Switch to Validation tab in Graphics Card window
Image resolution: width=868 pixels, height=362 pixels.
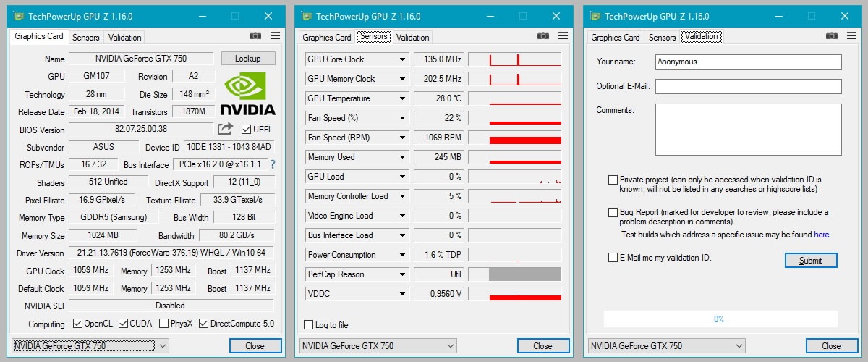pos(124,37)
